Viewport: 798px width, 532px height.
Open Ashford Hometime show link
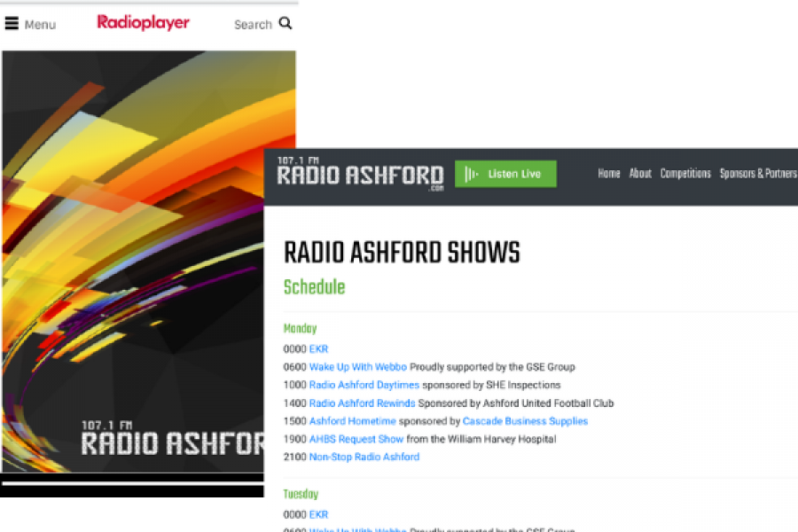click(x=352, y=421)
